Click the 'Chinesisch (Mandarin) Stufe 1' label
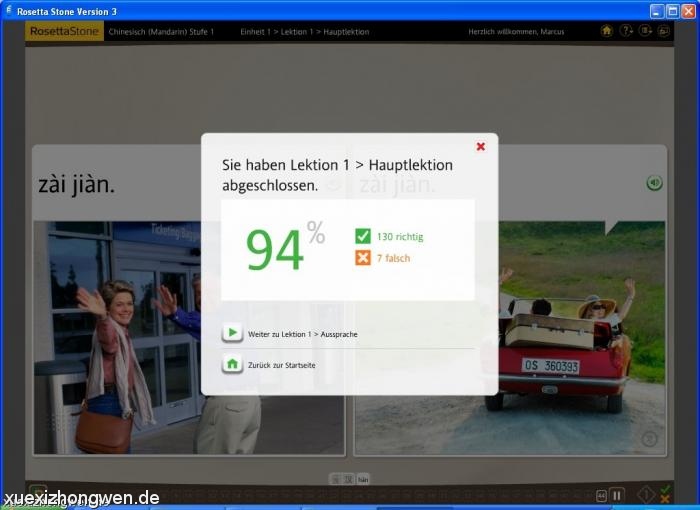Viewport: 700px width, 510px height. tap(161, 32)
